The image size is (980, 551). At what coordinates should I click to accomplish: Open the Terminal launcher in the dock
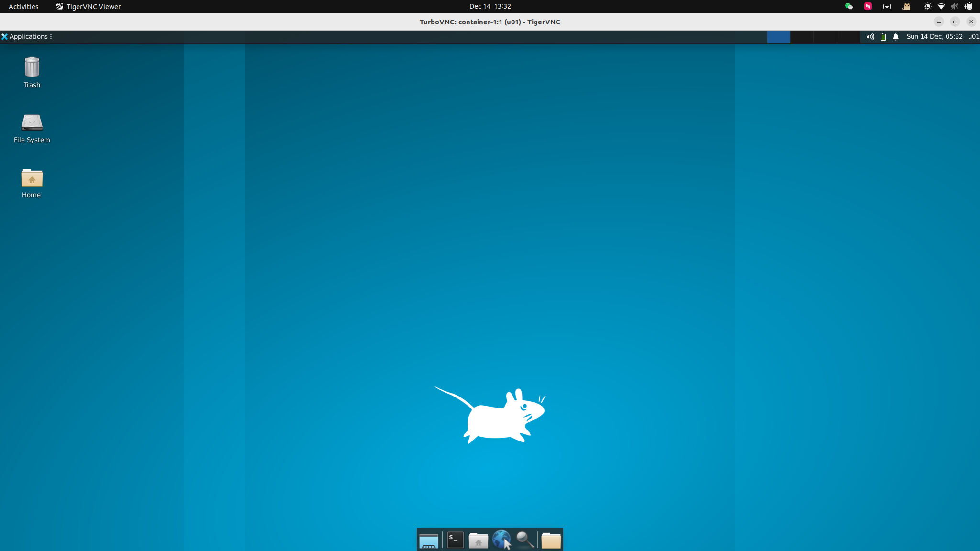click(455, 540)
